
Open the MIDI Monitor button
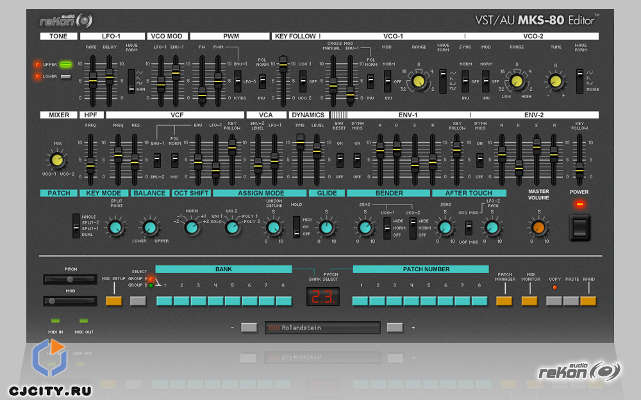pos(529,301)
